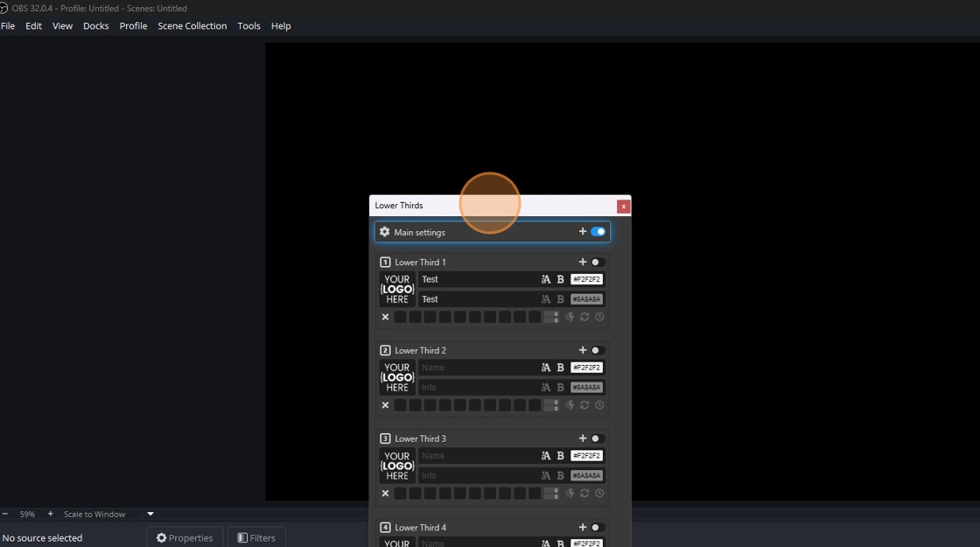Click the X delete-slot icon in Lower Third 1

click(x=385, y=317)
